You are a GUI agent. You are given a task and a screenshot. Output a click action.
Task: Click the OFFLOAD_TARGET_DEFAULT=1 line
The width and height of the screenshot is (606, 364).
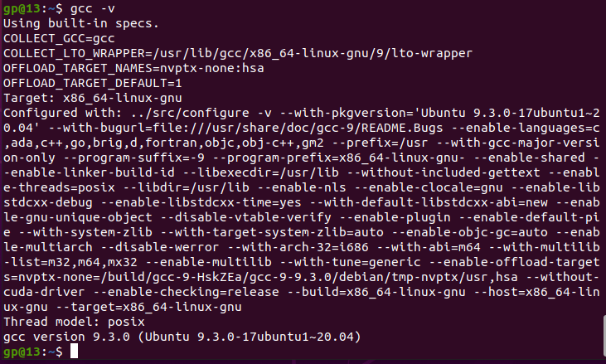pos(93,83)
